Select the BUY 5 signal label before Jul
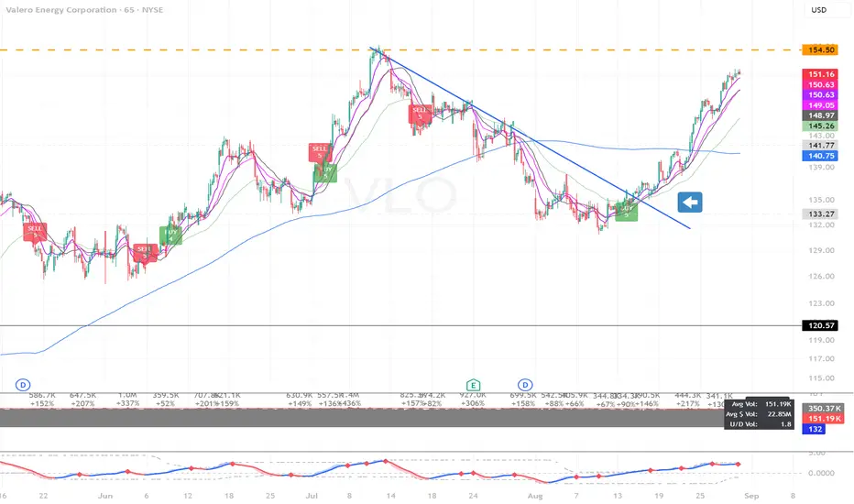This screenshot has width=854, height=504. point(325,172)
